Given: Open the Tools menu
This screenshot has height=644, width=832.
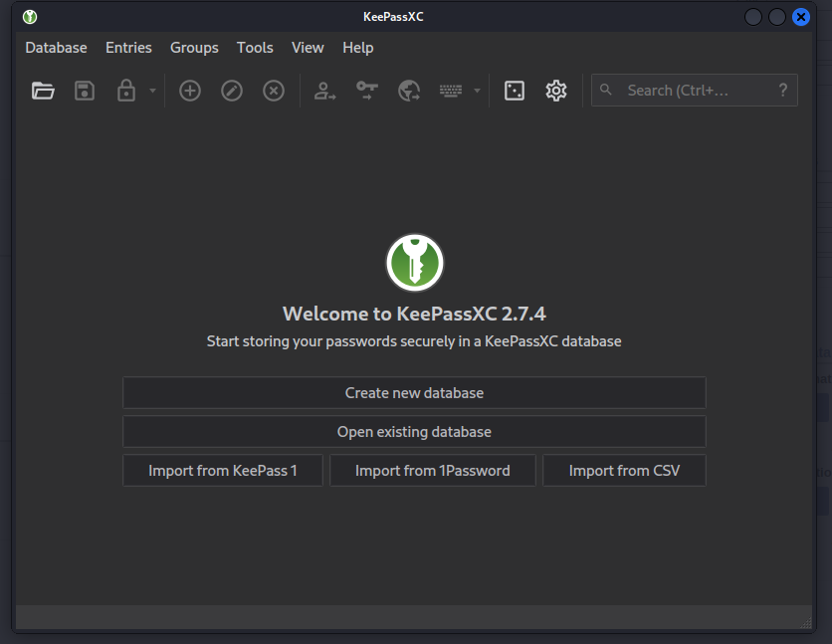Looking at the screenshot, I should 255,48.
